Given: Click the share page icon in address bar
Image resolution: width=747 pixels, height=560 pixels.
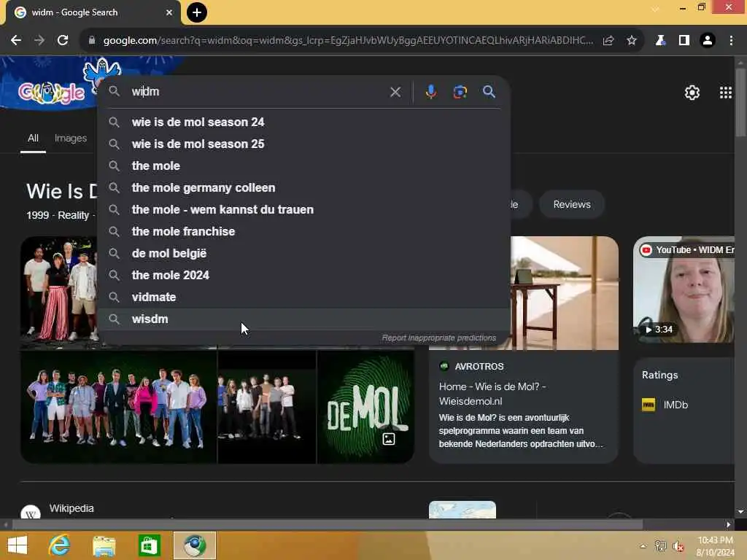Looking at the screenshot, I should (608, 41).
